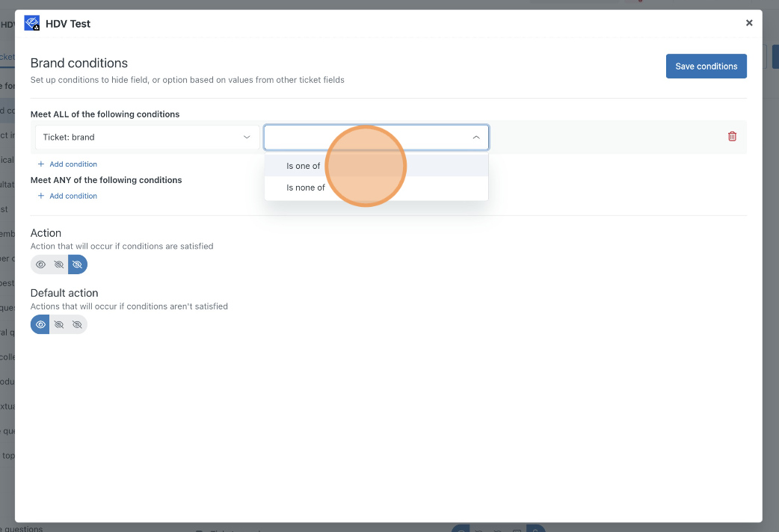The height and width of the screenshot is (532, 779).
Task: Collapse the operator dropdown using its chevron
Action: 476,137
